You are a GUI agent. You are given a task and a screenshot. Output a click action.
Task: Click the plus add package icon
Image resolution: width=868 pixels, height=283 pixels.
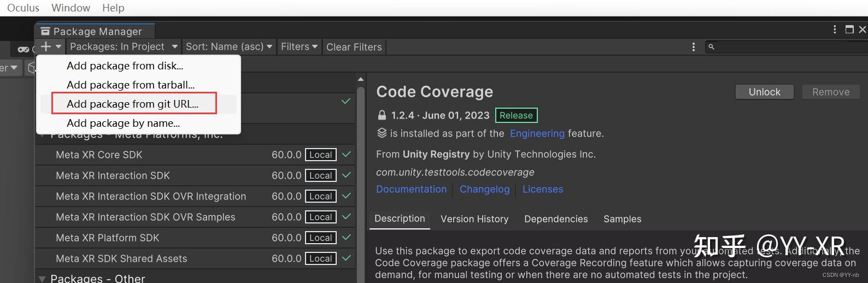pos(46,47)
